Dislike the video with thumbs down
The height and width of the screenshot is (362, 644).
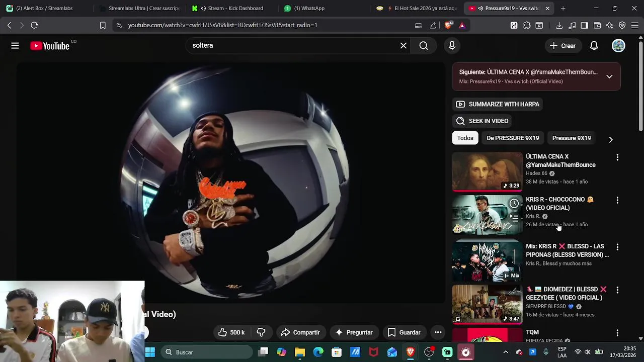tap(261, 332)
